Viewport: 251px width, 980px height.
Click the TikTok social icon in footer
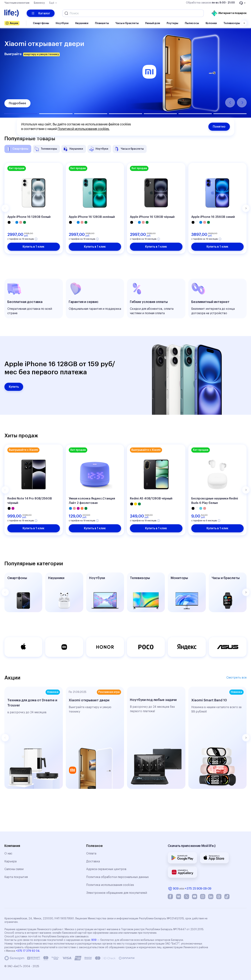[x=227, y=897]
